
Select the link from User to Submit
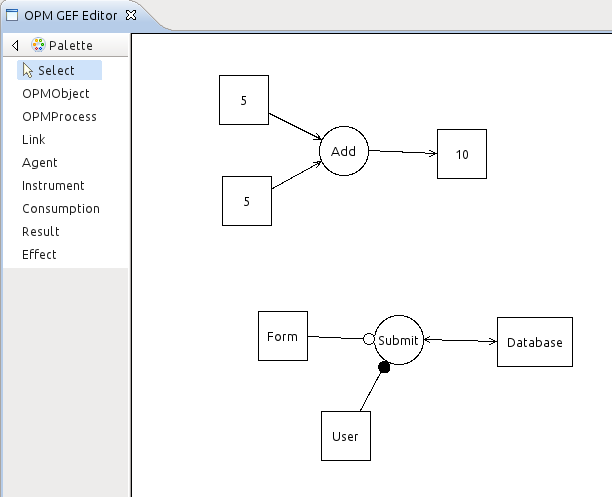[x=370, y=392]
